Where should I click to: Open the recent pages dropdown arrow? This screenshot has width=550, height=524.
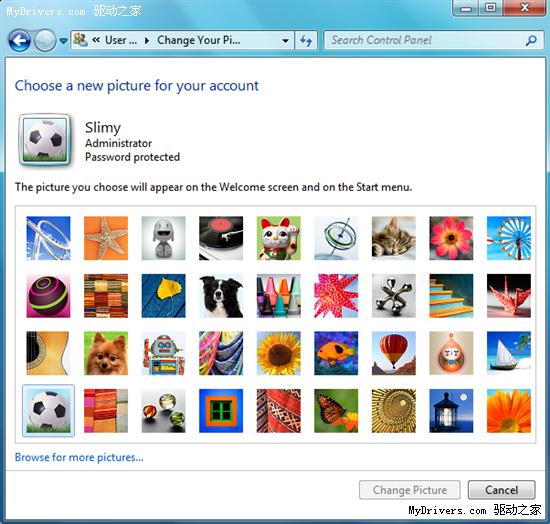tap(63, 41)
